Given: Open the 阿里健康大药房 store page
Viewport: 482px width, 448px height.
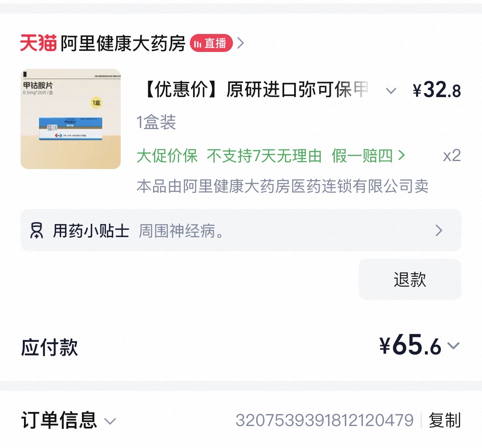Looking at the screenshot, I should pos(123,43).
